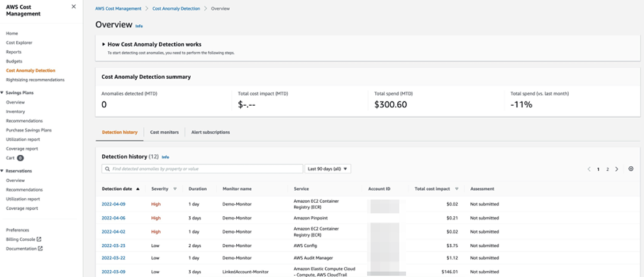Go to page 2 of detection history
This screenshot has width=644, height=277.
(x=608, y=169)
